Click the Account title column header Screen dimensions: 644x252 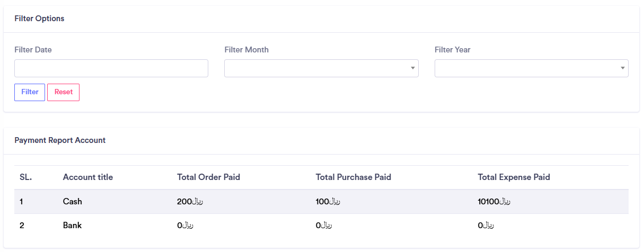point(87,177)
